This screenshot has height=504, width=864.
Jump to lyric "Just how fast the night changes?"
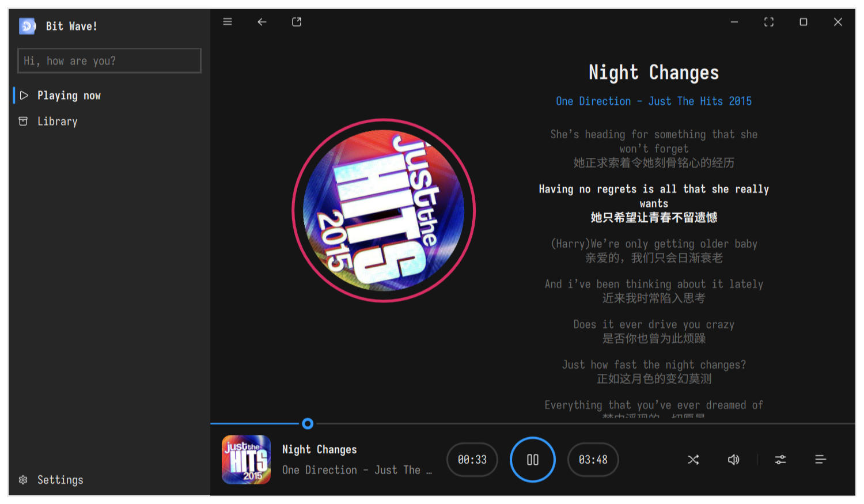click(654, 372)
